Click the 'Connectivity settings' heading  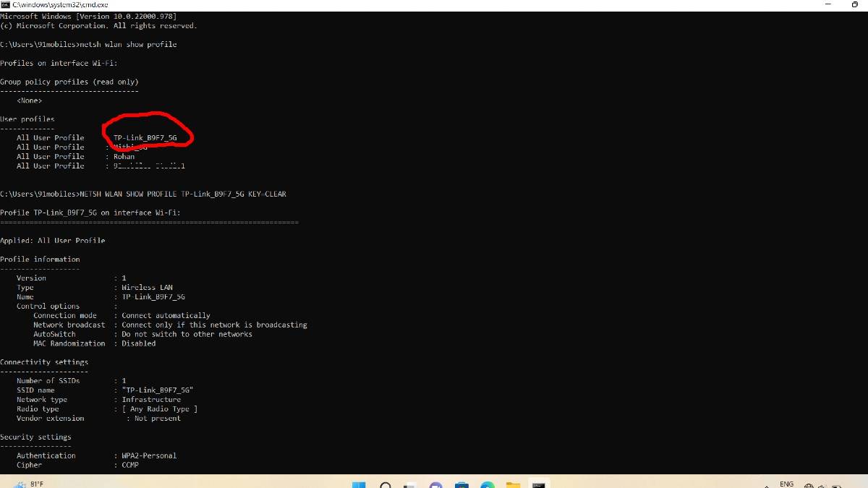[x=44, y=362]
